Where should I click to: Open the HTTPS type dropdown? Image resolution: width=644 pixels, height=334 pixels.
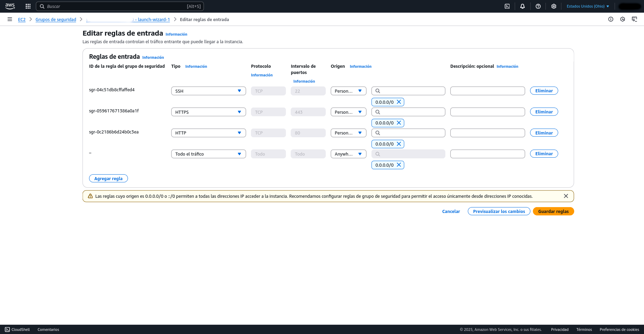click(x=208, y=112)
